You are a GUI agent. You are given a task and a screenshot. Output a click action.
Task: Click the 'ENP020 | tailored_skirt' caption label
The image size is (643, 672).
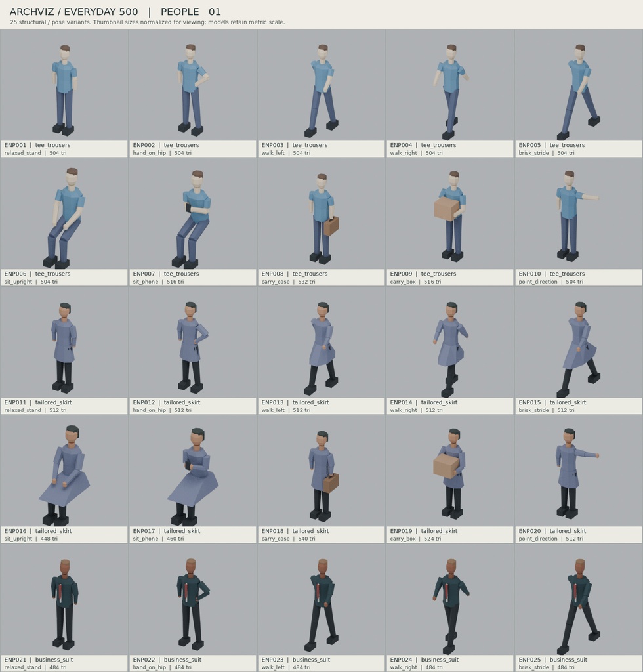pyautogui.click(x=552, y=531)
